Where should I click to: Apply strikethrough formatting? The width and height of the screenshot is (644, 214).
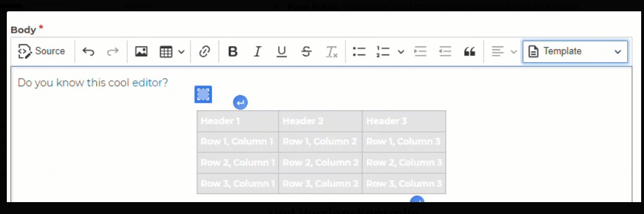306,52
